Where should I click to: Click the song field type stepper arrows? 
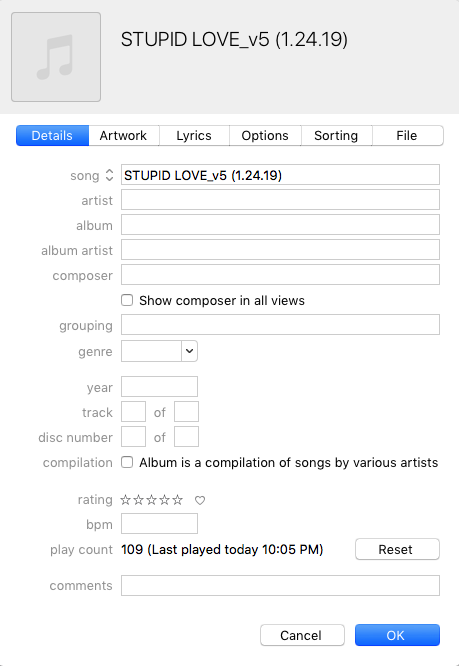point(109,175)
